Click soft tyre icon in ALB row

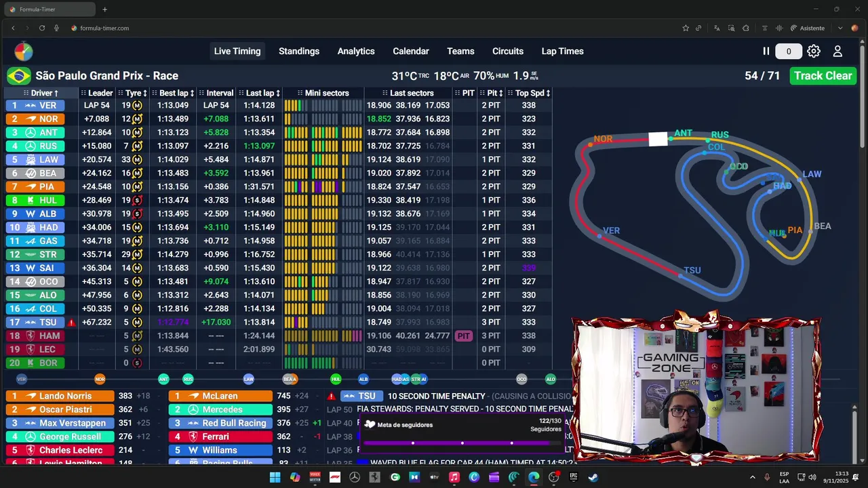pyautogui.click(x=137, y=213)
